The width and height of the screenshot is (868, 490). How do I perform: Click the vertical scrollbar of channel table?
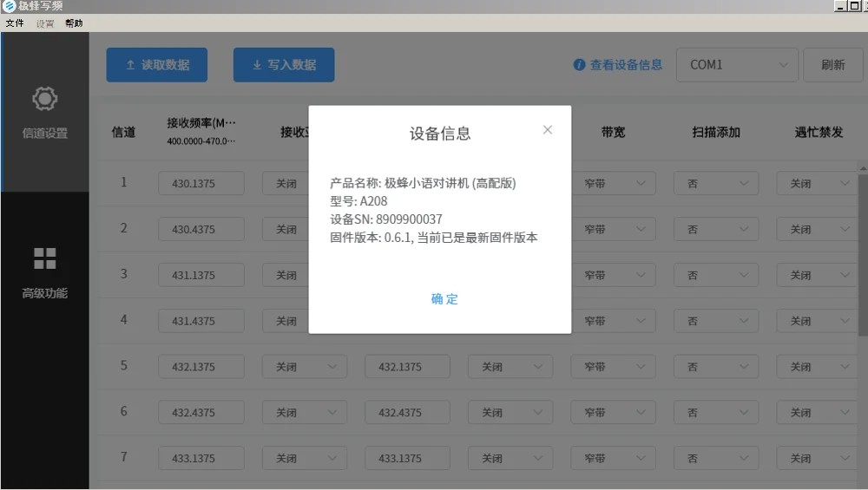[x=863, y=255]
